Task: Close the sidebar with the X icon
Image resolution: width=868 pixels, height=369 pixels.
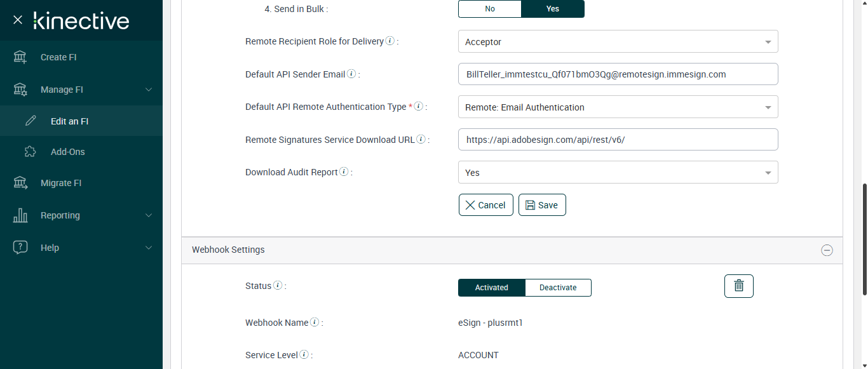Action: tap(18, 20)
